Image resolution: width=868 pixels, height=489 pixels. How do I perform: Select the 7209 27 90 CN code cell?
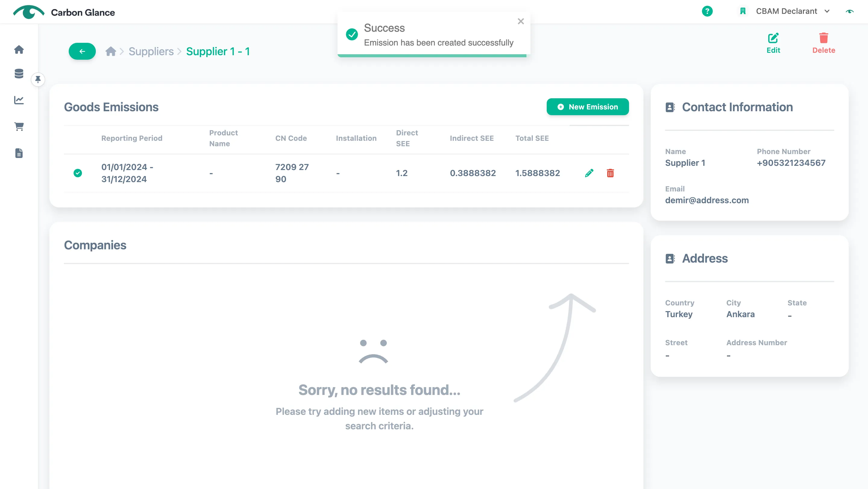[x=292, y=173]
